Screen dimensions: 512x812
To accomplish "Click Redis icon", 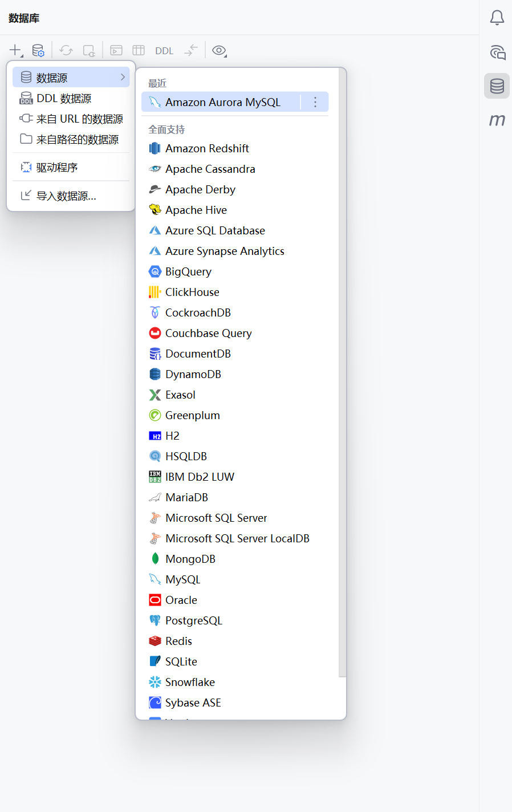I will pos(155,641).
